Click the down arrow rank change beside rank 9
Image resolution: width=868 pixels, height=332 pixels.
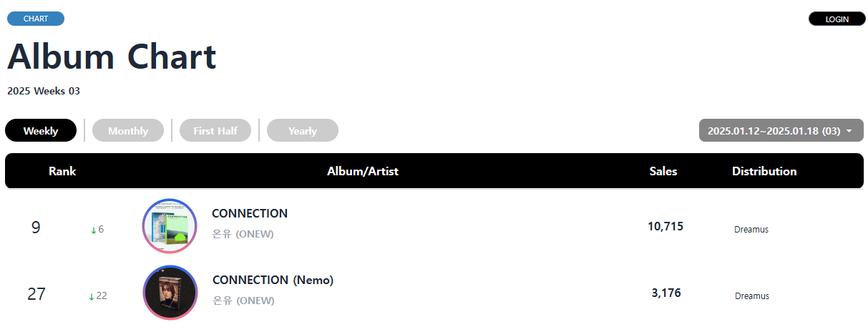click(x=97, y=230)
